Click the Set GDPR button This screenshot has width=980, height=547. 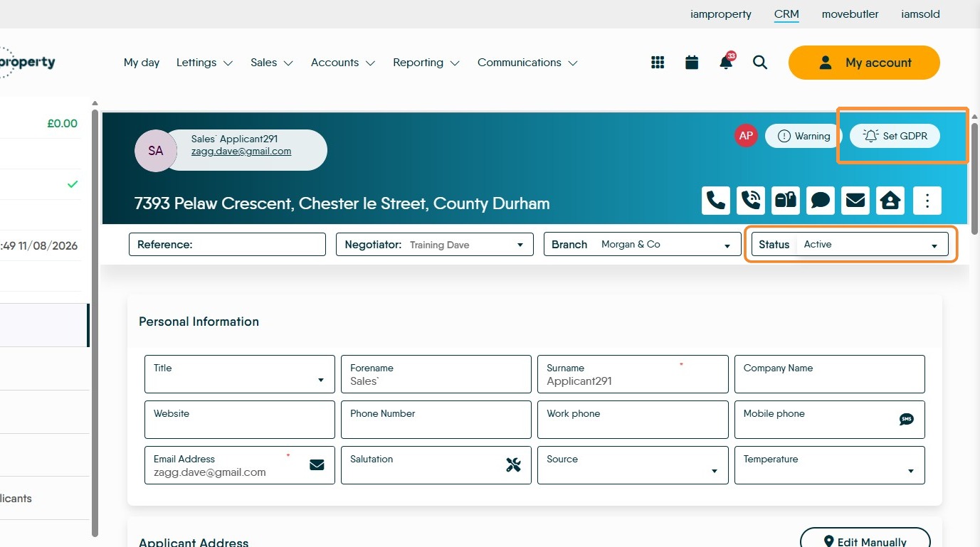click(895, 136)
